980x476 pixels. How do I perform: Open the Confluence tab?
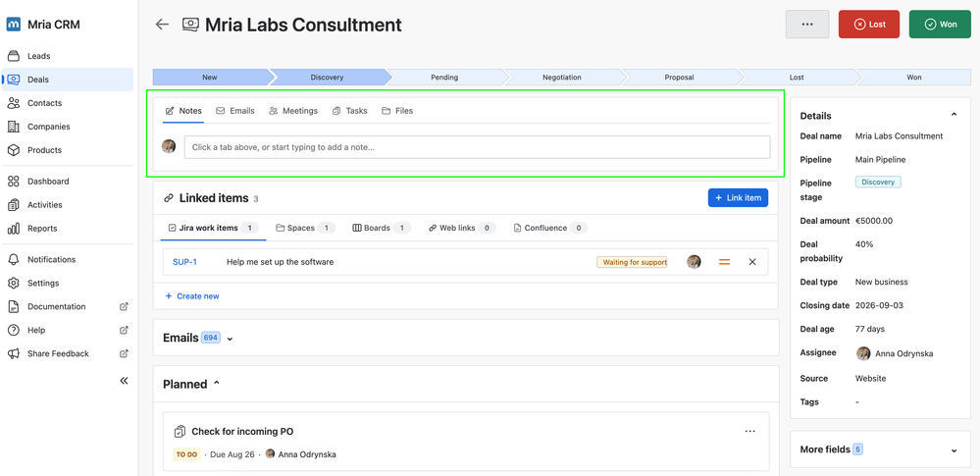pyautogui.click(x=550, y=228)
